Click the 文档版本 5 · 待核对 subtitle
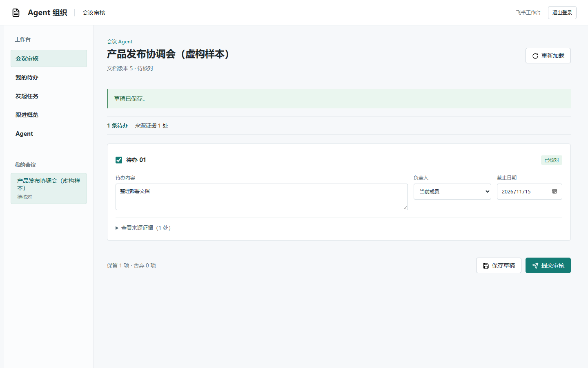This screenshot has width=588, height=368. click(130, 68)
